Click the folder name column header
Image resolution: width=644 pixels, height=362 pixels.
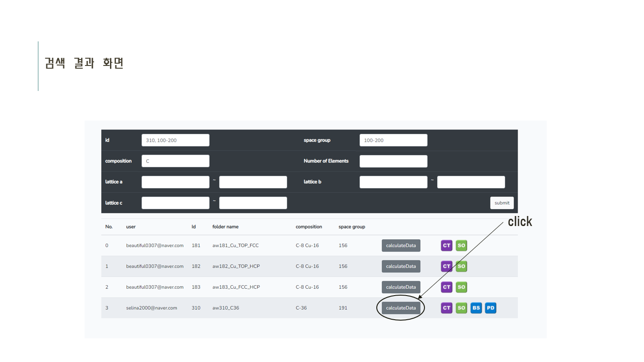(x=225, y=227)
